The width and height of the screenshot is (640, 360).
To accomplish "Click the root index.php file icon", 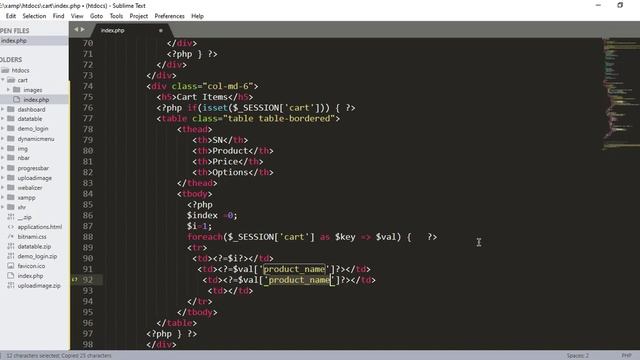I will [11, 276].
